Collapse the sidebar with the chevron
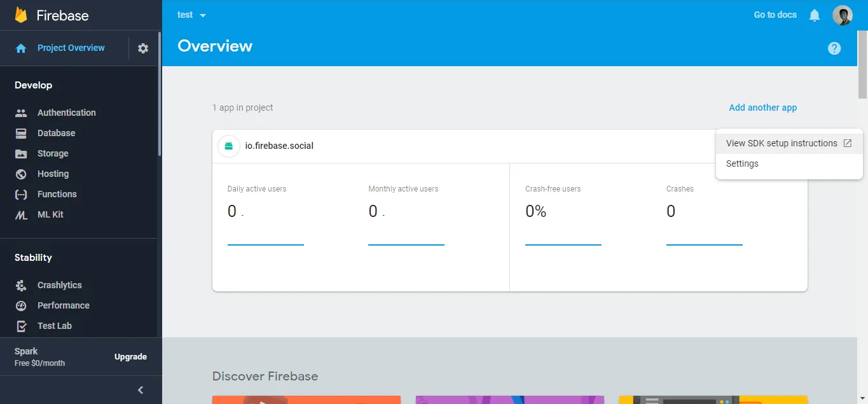The image size is (868, 404). 141,390
